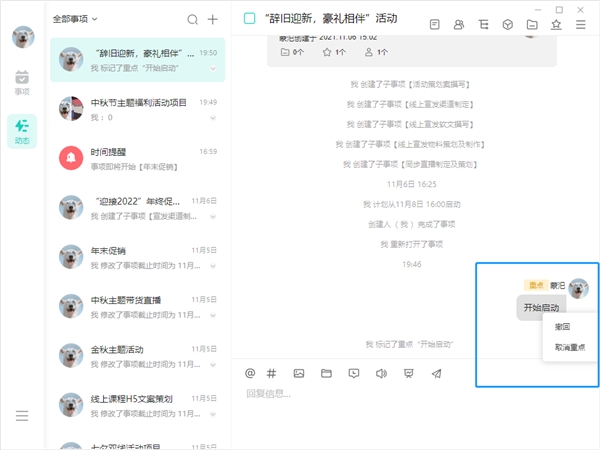The height and width of the screenshot is (450, 600).
Task: Expand chevron on 中秋节主题福利活动项目 row
Action: click(x=213, y=118)
